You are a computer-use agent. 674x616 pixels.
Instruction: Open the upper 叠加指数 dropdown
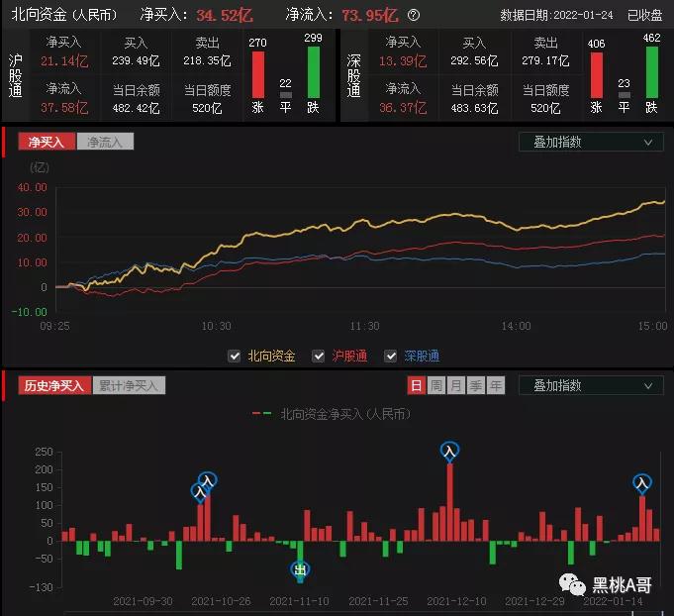tap(591, 142)
